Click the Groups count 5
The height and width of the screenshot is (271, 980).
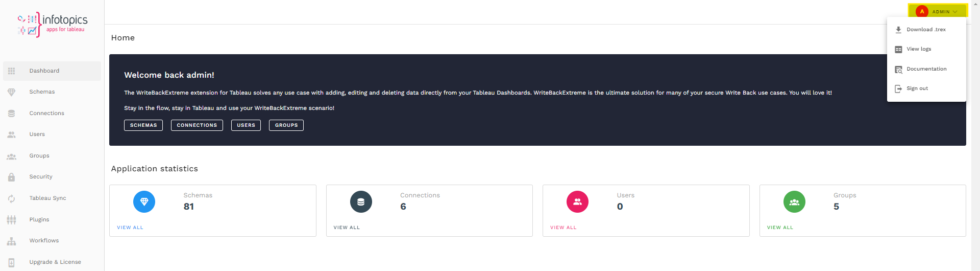[x=837, y=207]
